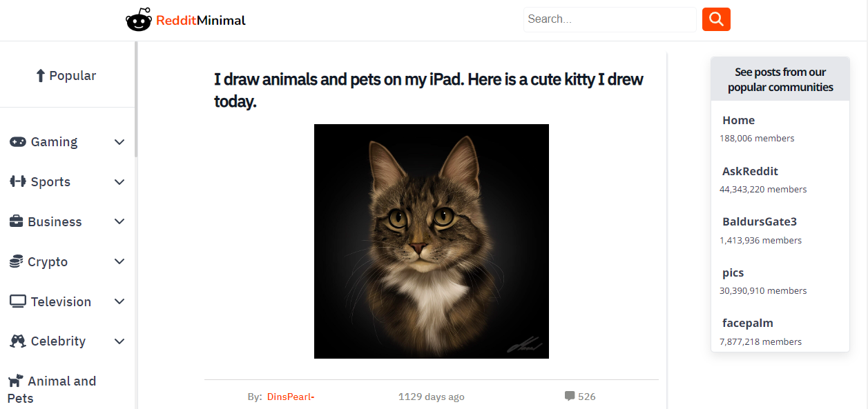Screen dimensions: 868x409
Task: Open the Popular menu item
Action: pyautogui.click(x=66, y=76)
